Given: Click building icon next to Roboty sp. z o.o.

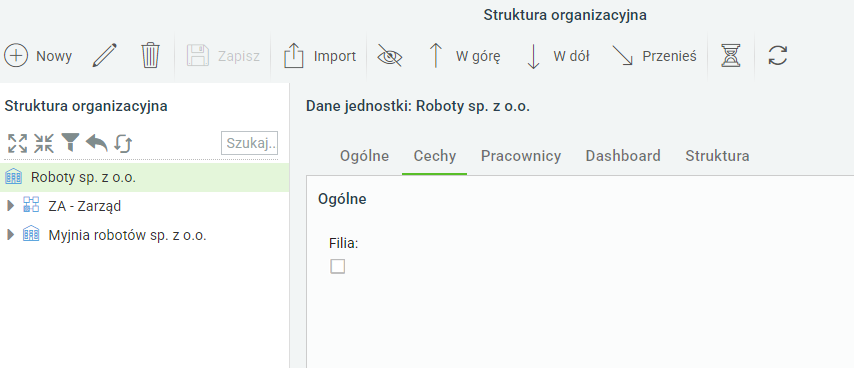Looking at the screenshot, I should pos(13,177).
